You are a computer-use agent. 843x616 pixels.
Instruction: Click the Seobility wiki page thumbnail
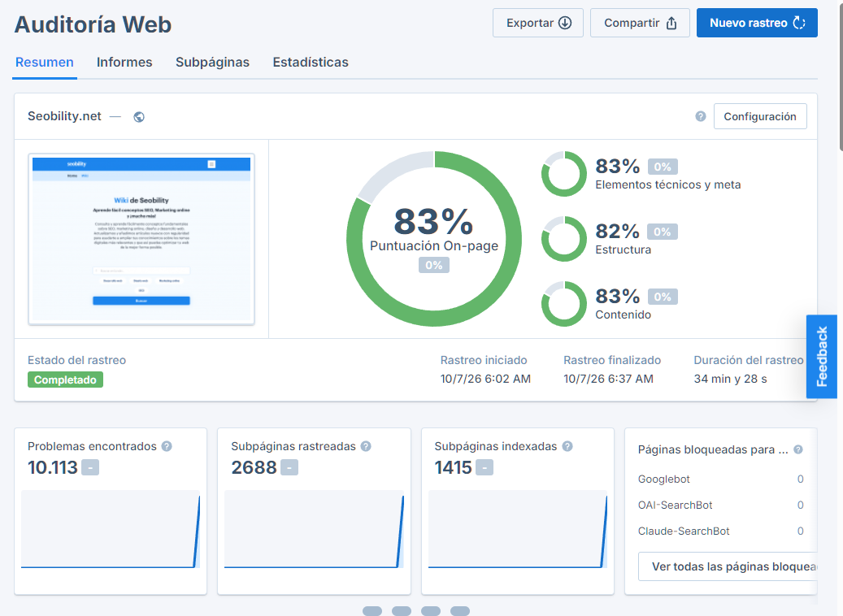pyautogui.click(x=141, y=239)
